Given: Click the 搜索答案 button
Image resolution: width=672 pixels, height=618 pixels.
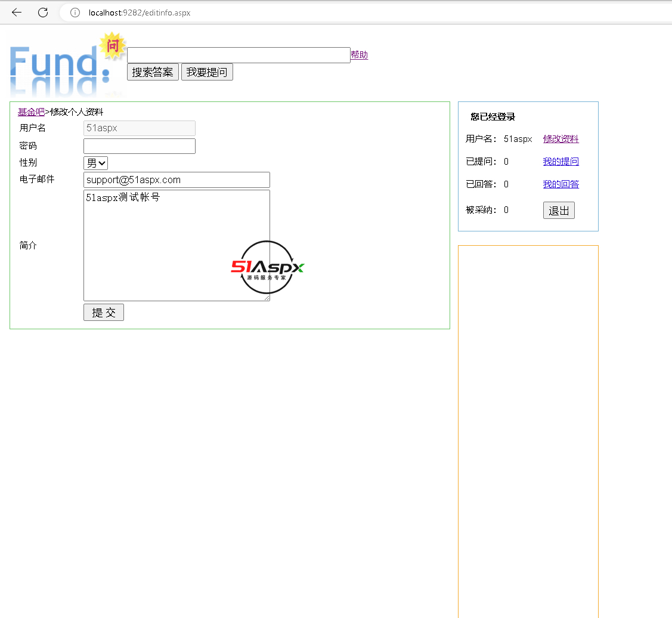Looking at the screenshot, I should [153, 72].
